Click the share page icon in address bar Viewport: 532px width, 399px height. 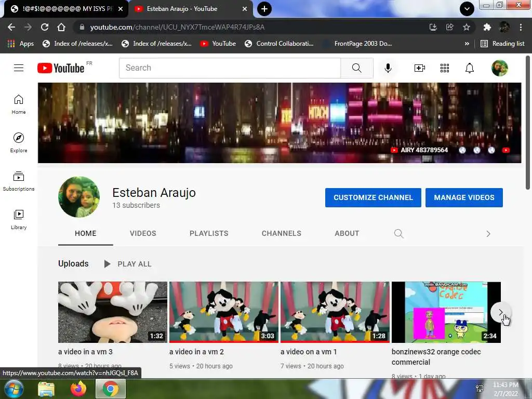pyautogui.click(x=449, y=27)
